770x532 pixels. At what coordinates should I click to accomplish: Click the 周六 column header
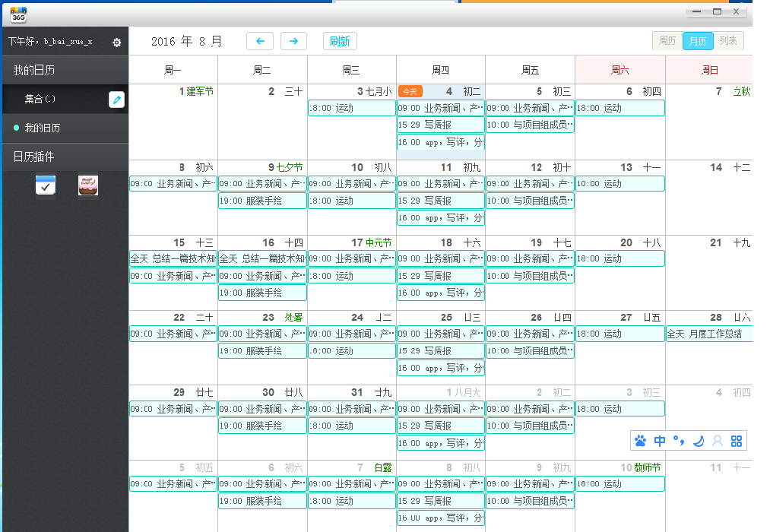[619, 70]
